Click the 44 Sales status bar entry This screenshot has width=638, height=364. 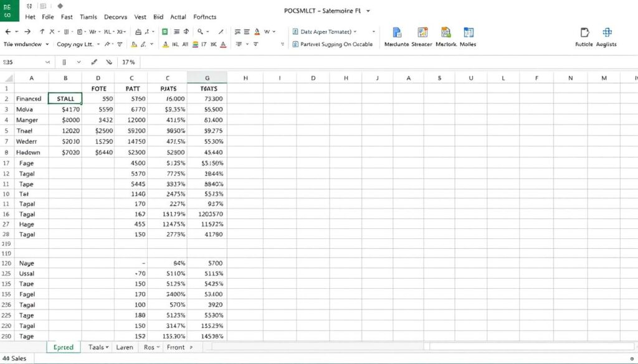point(15,358)
